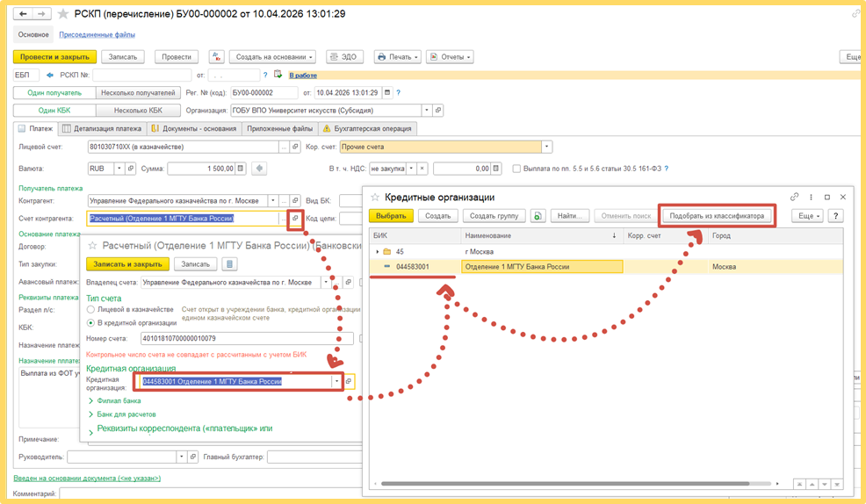
Task: Open Отчеты dropdown menu
Action: pyautogui.click(x=450, y=57)
